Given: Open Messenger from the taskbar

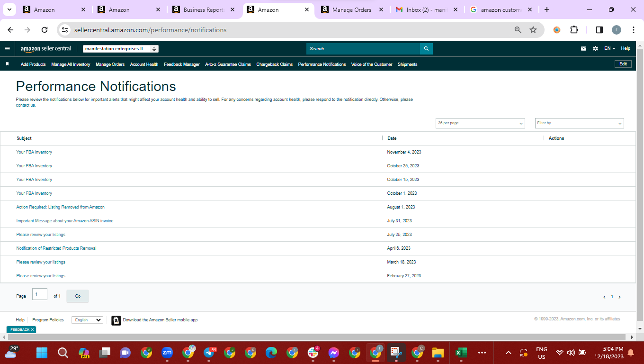Looking at the screenshot, I should 334,353.
